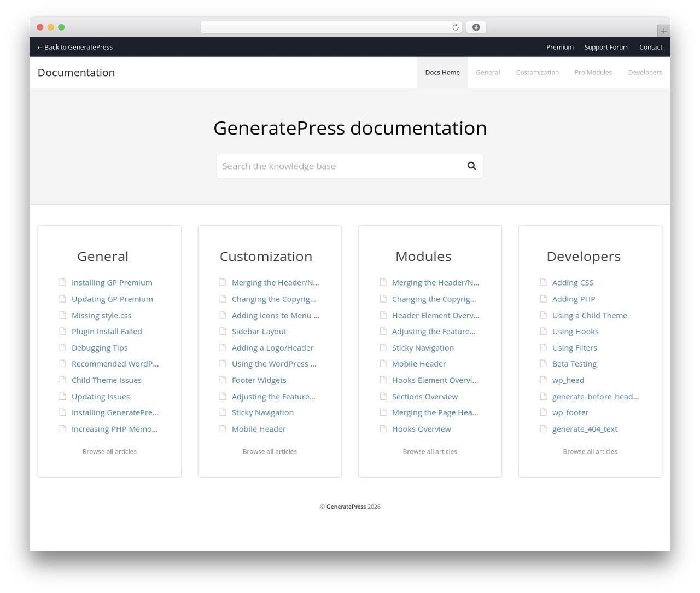Screen dimensions: 700x593
Task: Click the browser download arrow icon
Action: [x=476, y=27]
